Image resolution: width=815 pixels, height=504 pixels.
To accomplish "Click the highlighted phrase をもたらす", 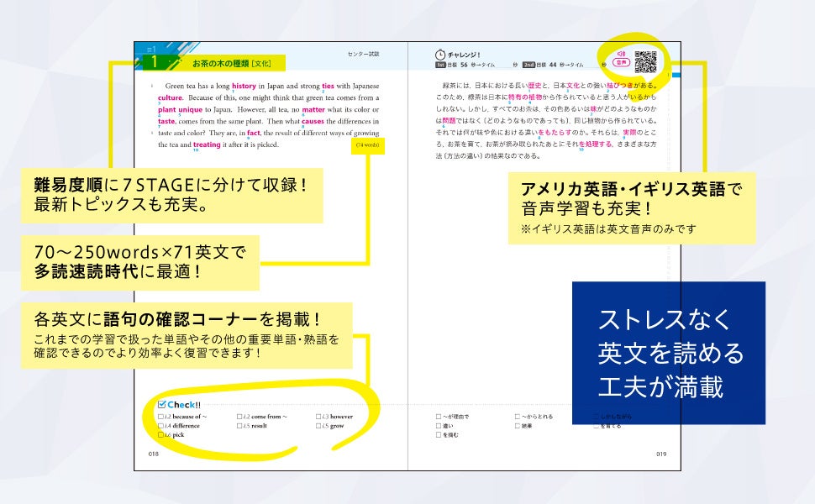I will tap(555, 133).
